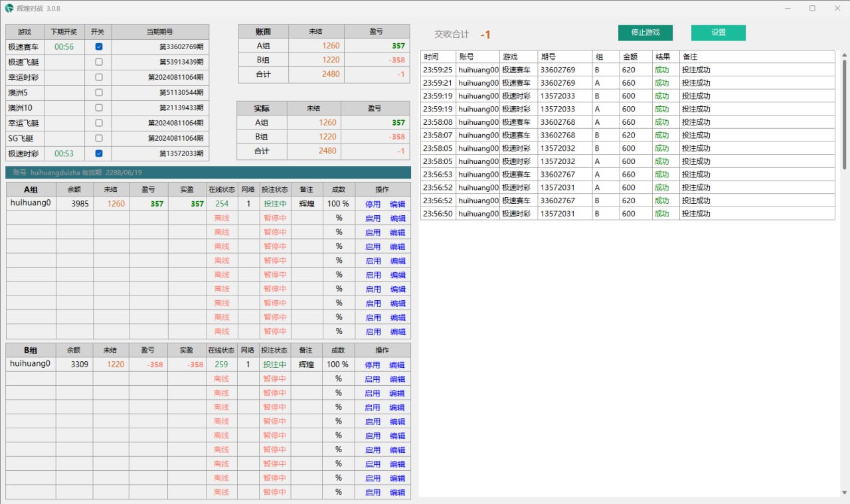This screenshot has height=504, width=850.
Task: Check the 澳洲10 game checkbox
Action: (x=98, y=108)
